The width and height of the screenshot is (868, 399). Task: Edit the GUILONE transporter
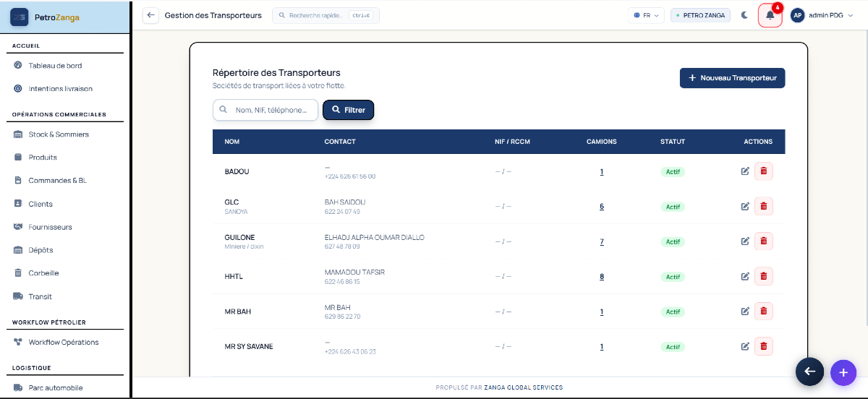tap(745, 241)
